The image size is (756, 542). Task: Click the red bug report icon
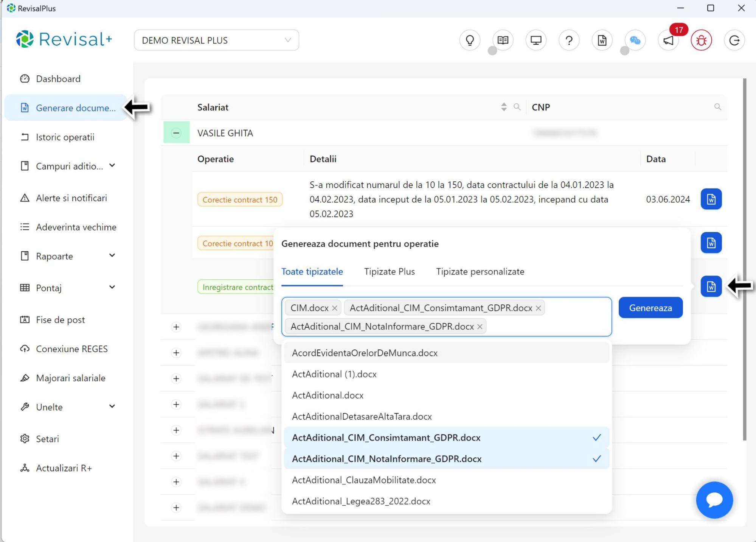pos(701,40)
